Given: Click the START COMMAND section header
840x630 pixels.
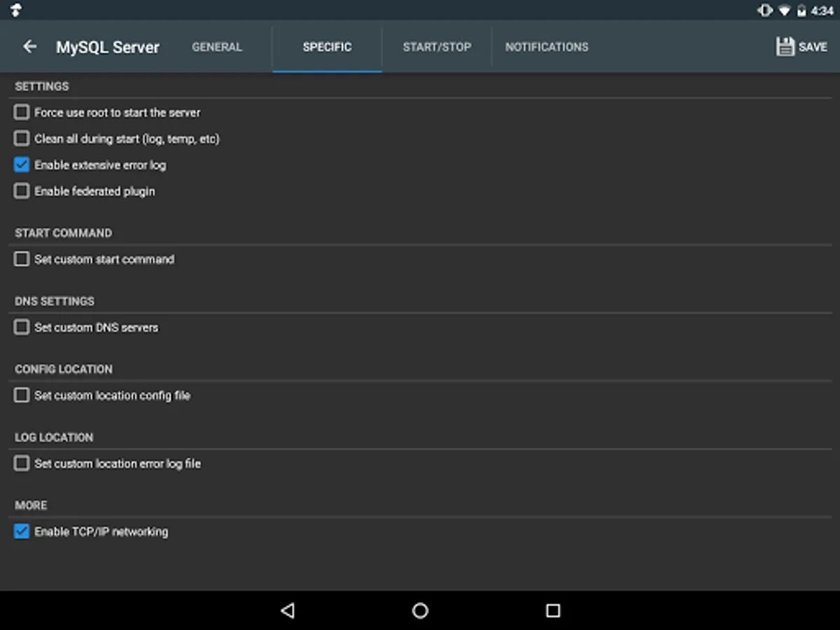Looking at the screenshot, I should tap(63, 232).
